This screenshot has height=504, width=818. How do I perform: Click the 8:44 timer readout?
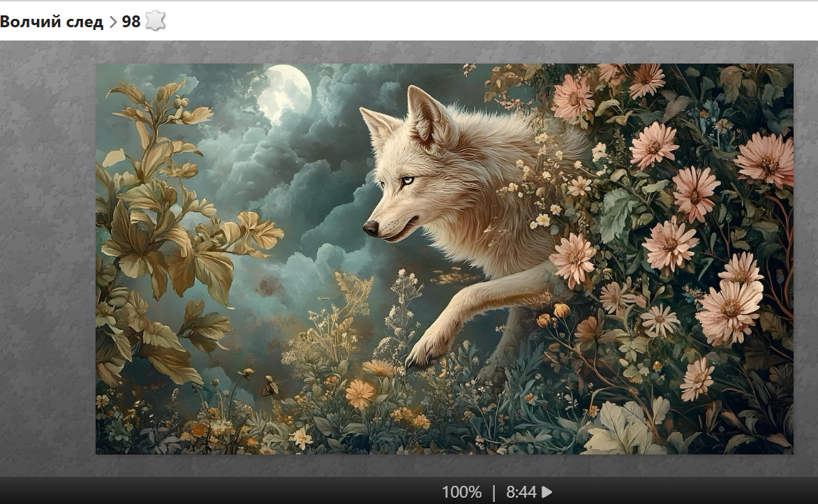[x=521, y=492]
